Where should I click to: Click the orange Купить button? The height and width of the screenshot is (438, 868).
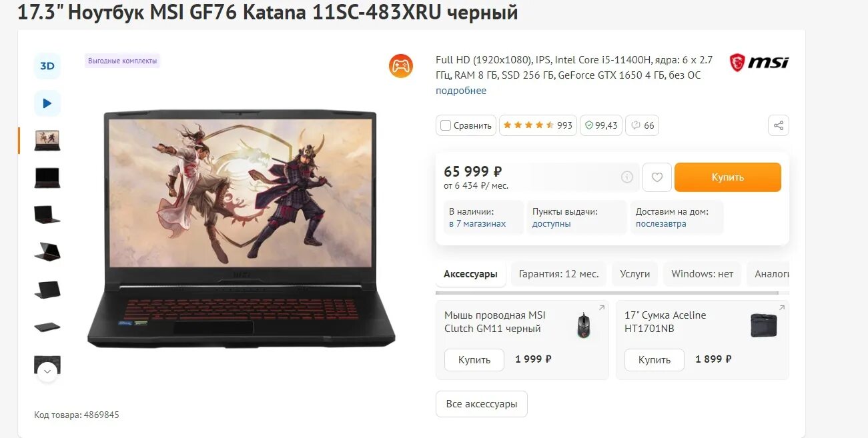pos(727,177)
